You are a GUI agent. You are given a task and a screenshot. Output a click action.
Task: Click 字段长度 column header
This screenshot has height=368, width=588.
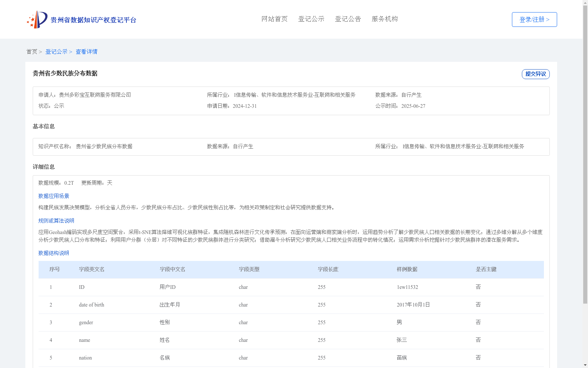[328, 269]
